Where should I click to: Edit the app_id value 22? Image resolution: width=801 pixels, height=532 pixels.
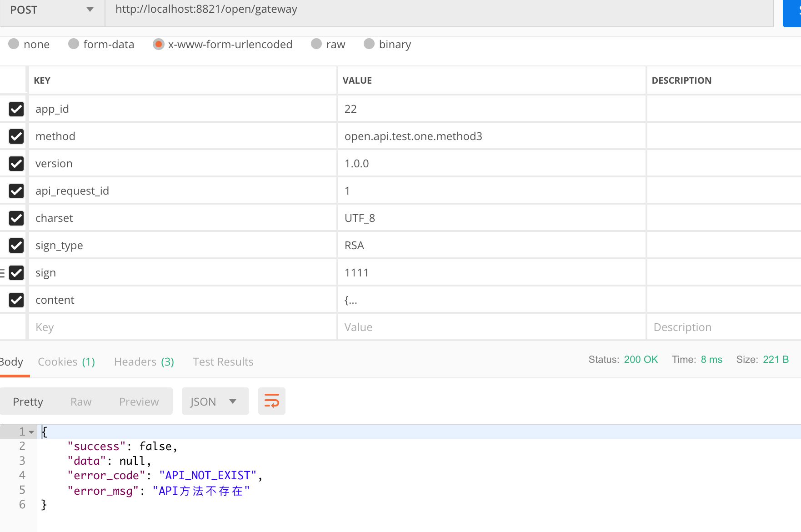point(492,109)
